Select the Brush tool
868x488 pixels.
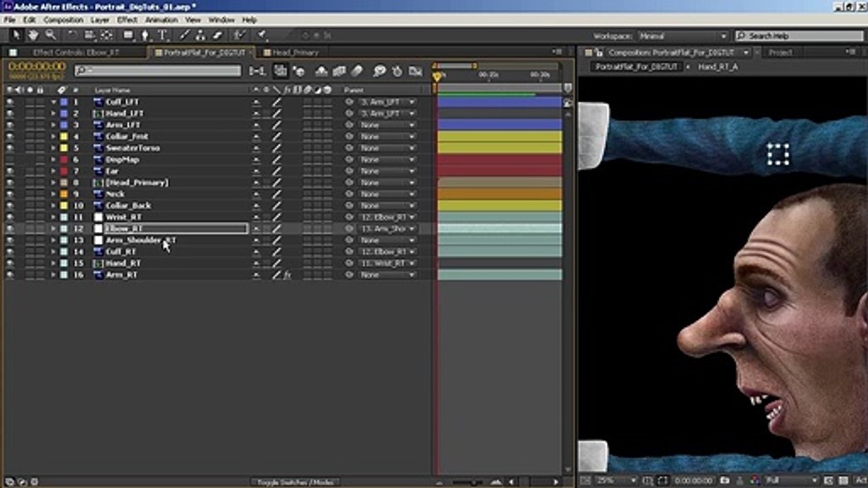point(184,35)
